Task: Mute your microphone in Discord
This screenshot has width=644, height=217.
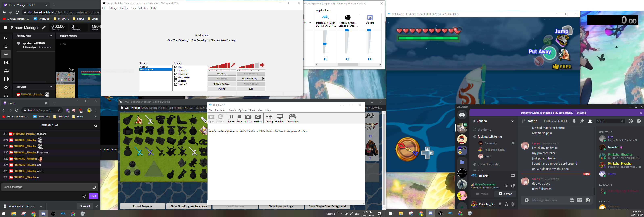Action: point(500,204)
